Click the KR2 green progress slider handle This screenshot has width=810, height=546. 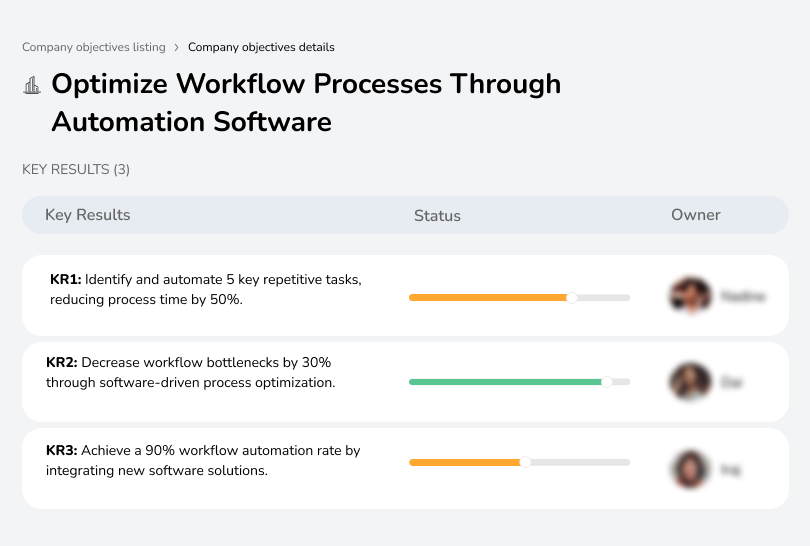(607, 382)
